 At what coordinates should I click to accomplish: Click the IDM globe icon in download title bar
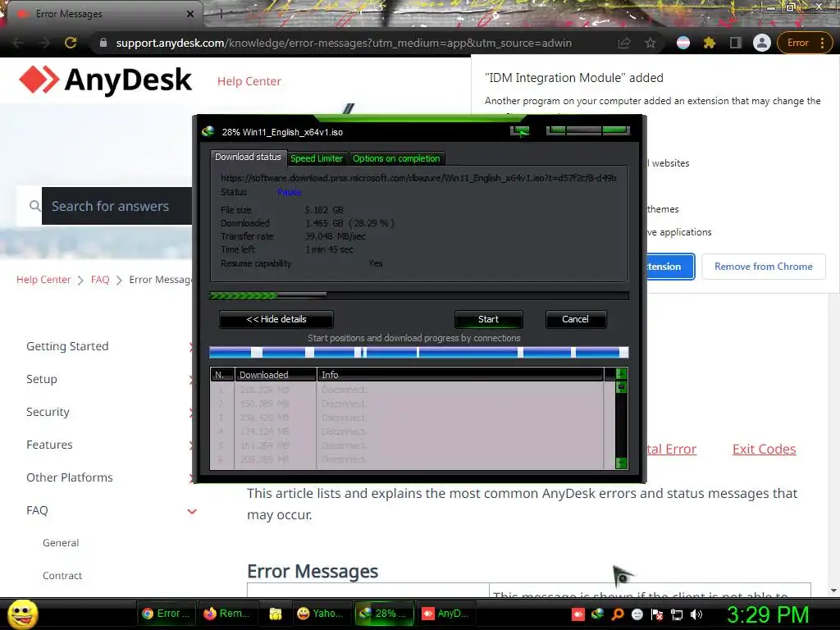(208, 132)
